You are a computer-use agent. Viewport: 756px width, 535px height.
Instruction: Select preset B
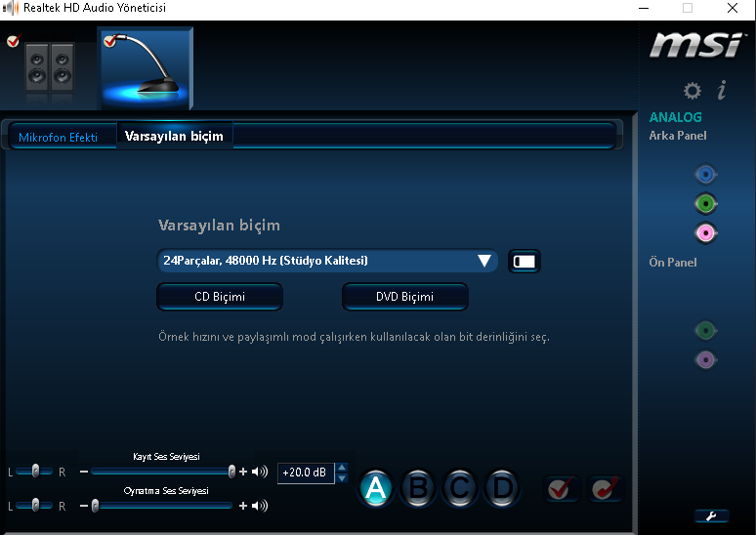point(418,488)
